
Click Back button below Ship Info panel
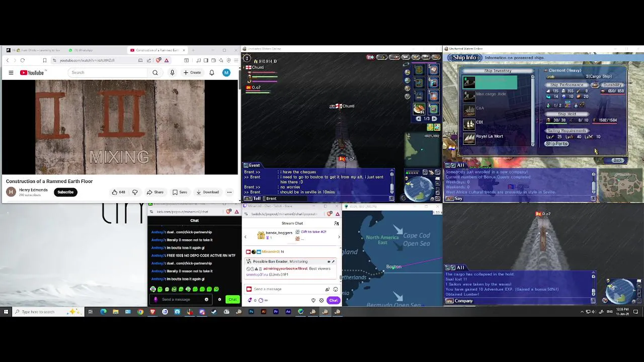[618, 160]
